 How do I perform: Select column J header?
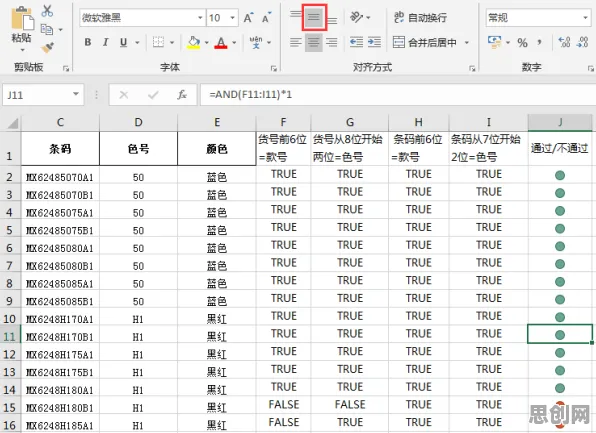click(x=560, y=123)
